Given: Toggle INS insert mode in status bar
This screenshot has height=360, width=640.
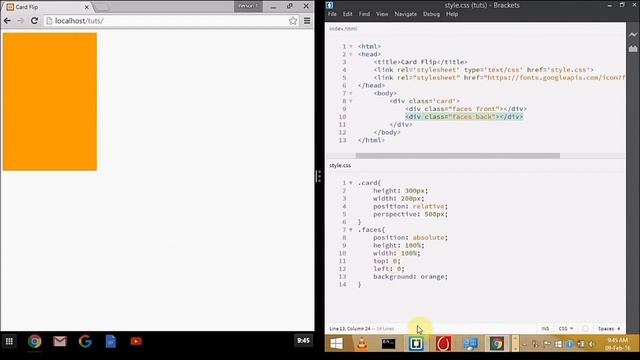Looking at the screenshot, I should [545, 329].
